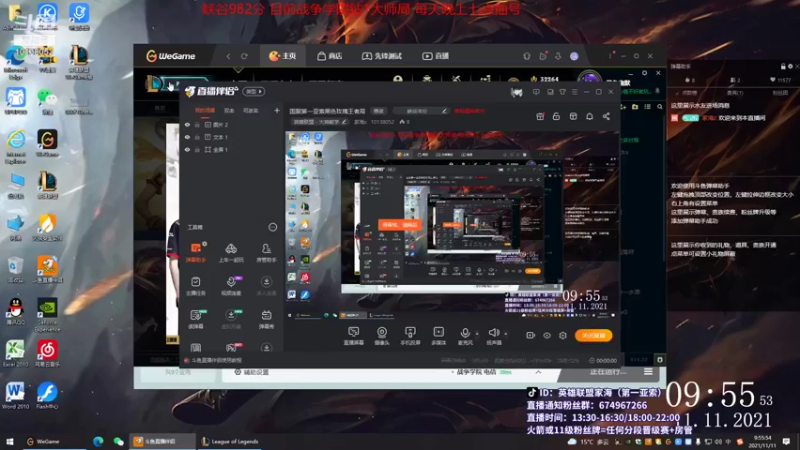Click the 直播屏幕 screen capture source

[354, 336]
